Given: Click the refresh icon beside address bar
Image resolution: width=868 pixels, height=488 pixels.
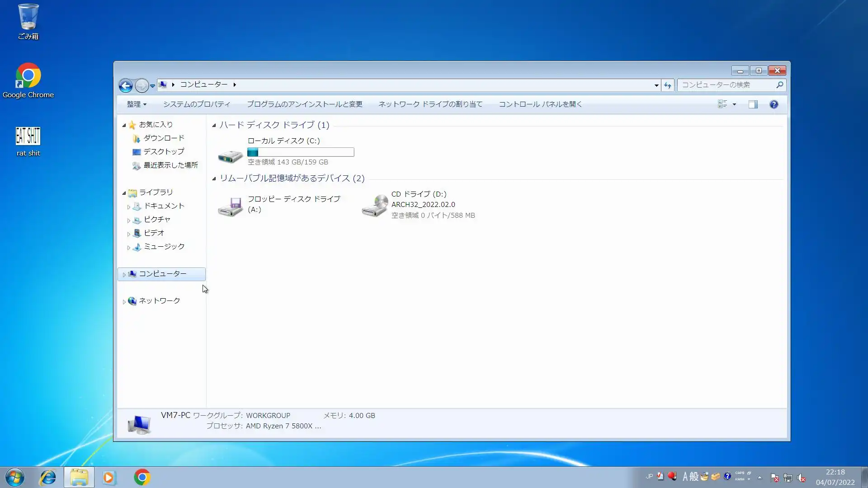Looking at the screenshot, I should [x=668, y=85].
